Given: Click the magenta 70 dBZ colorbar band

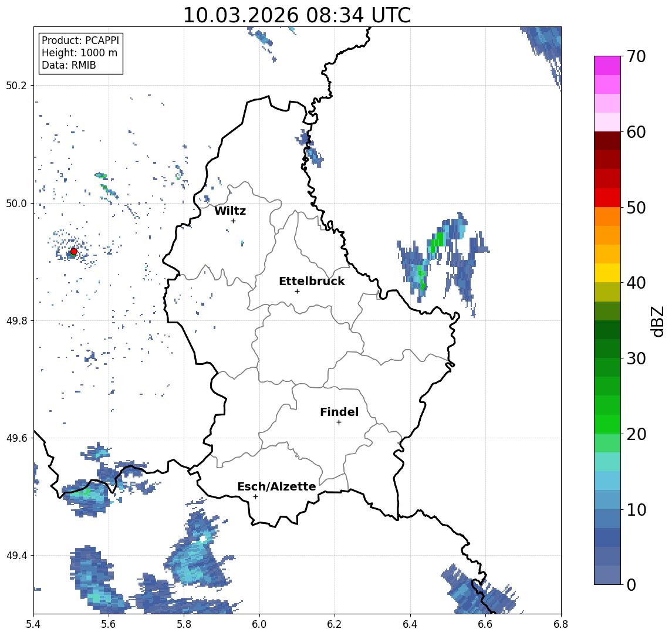Looking at the screenshot, I should point(607,66).
